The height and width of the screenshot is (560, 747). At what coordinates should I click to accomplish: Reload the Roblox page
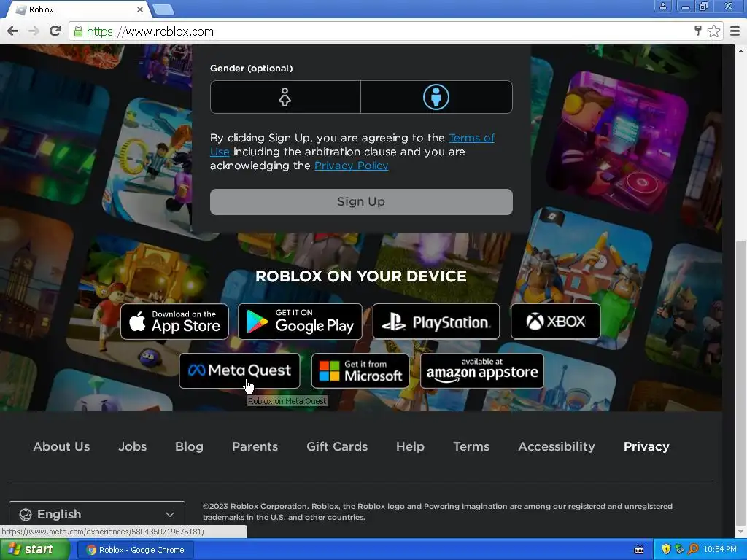point(55,31)
